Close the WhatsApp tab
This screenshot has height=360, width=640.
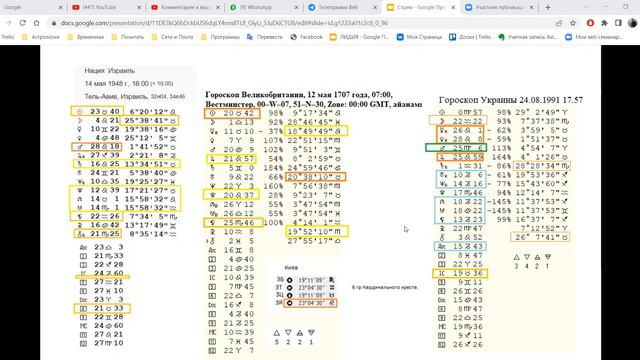(297, 7)
